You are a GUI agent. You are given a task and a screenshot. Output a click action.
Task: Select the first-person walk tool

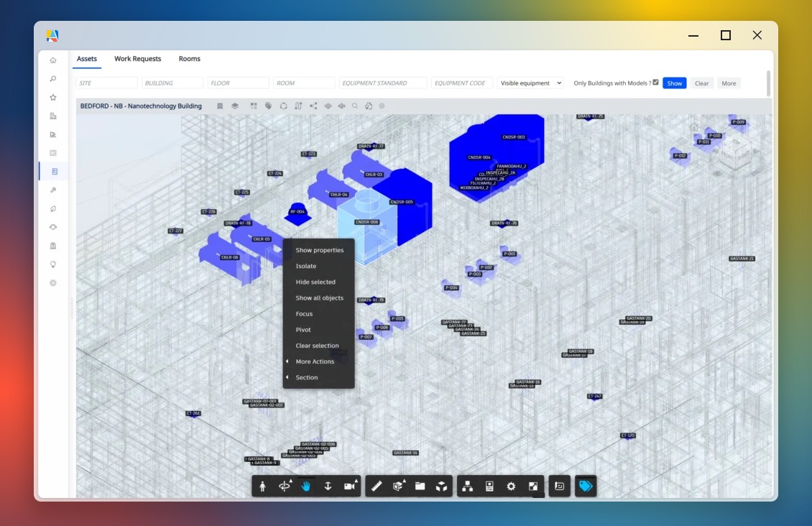point(262,486)
